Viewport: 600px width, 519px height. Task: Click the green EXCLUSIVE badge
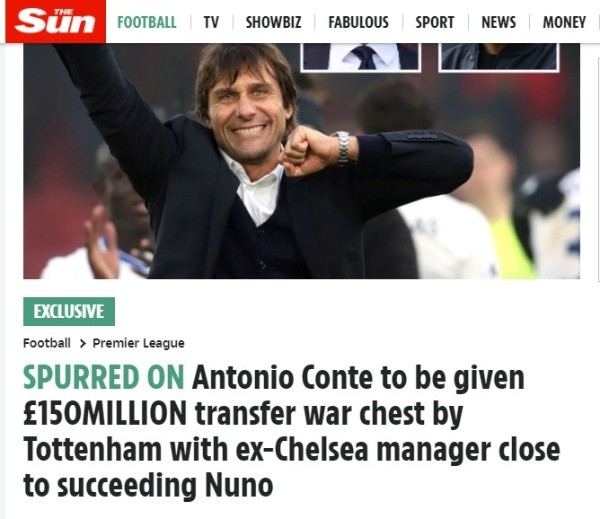(69, 311)
